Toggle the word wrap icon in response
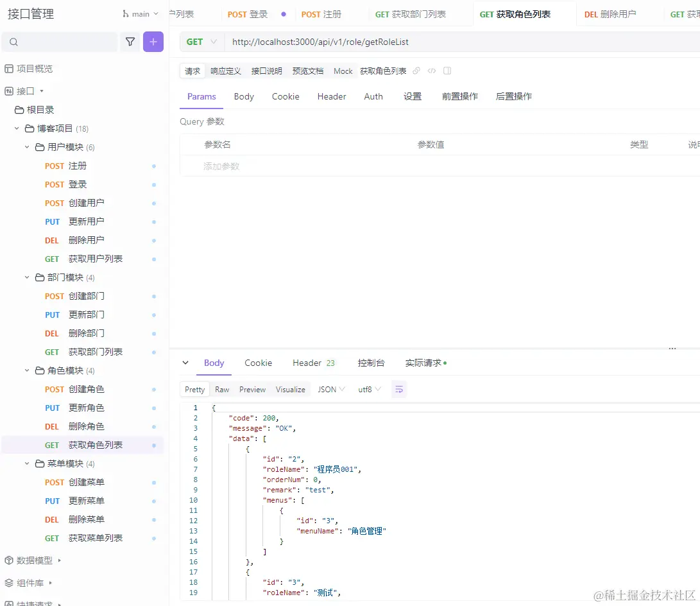The width and height of the screenshot is (700, 606). pyautogui.click(x=399, y=390)
